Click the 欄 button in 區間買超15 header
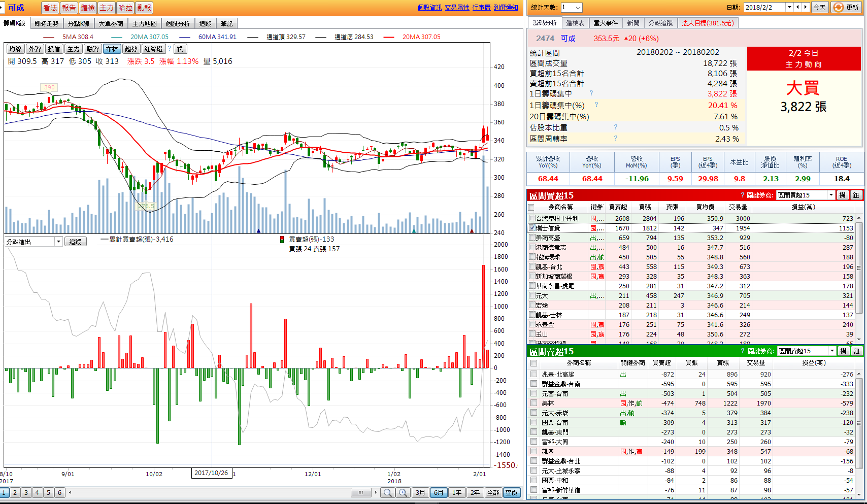Screen dimensions: 867x504 [x=842, y=195]
